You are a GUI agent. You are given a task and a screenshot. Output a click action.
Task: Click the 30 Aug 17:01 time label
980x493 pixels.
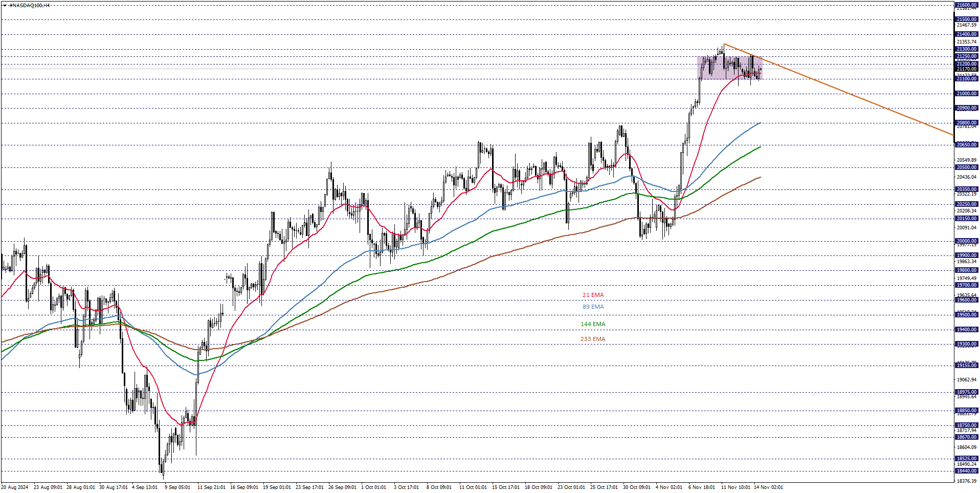tap(114, 487)
